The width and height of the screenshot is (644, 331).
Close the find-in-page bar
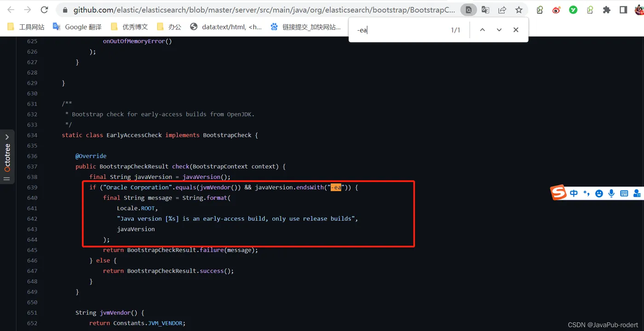tap(516, 30)
